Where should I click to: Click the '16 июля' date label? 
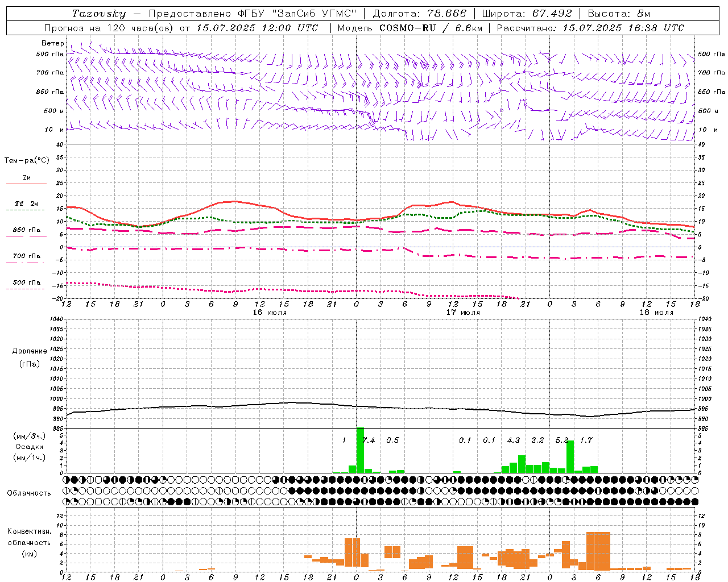[270, 312]
